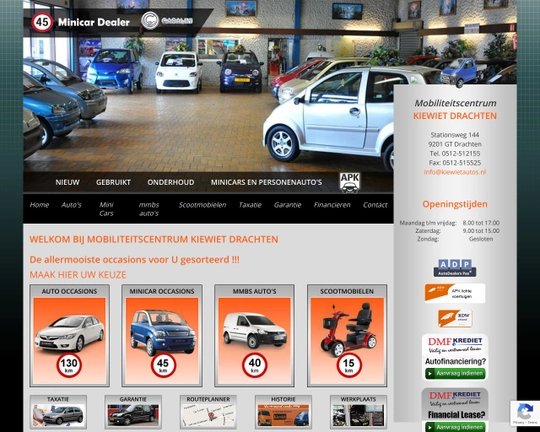Click the DMF Krediet Financial Lease logo
The image size is (540, 432).
(x=455, y=399)
